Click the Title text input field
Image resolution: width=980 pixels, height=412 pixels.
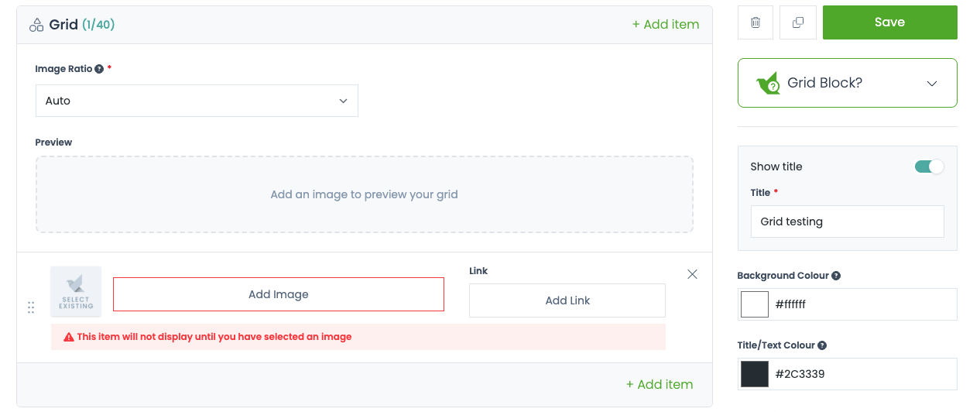pos(847,221)
